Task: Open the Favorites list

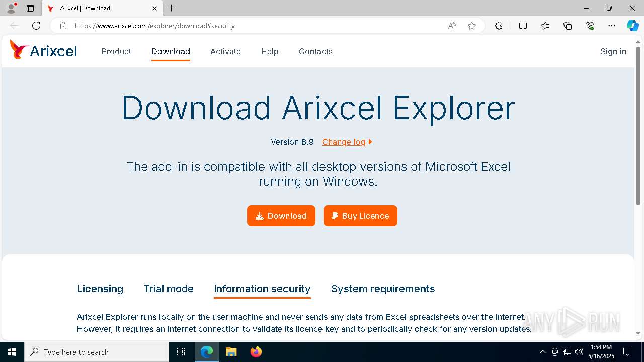Action: (545, 26)
